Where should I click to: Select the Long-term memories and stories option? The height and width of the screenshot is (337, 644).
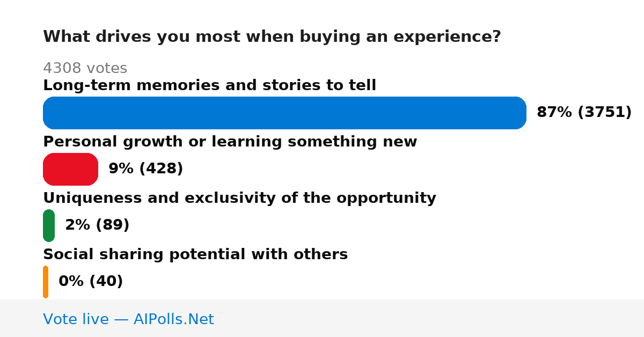tap(209, 85)
